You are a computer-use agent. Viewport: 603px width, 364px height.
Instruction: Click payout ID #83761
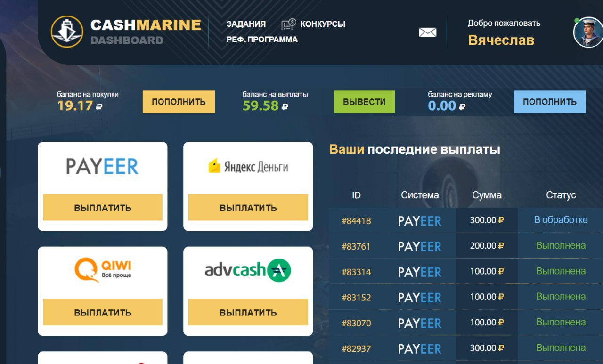click(357, 246)
